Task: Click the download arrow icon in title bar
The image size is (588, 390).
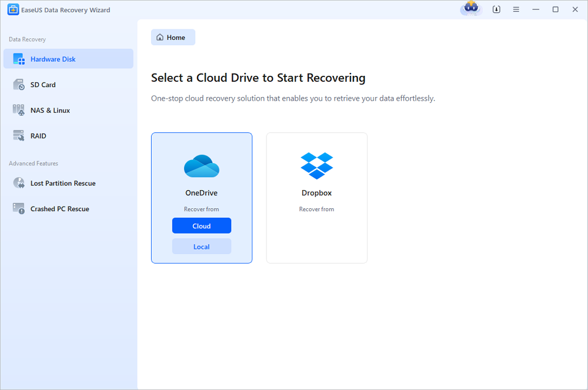Action: point(496,10)
